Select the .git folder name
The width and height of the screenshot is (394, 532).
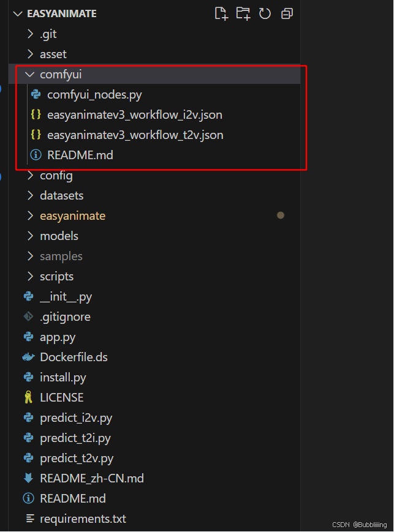(48, 34)
